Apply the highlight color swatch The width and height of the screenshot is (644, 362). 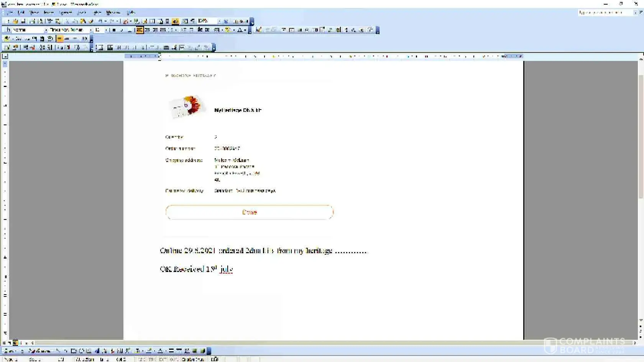[x=228, y=30]
